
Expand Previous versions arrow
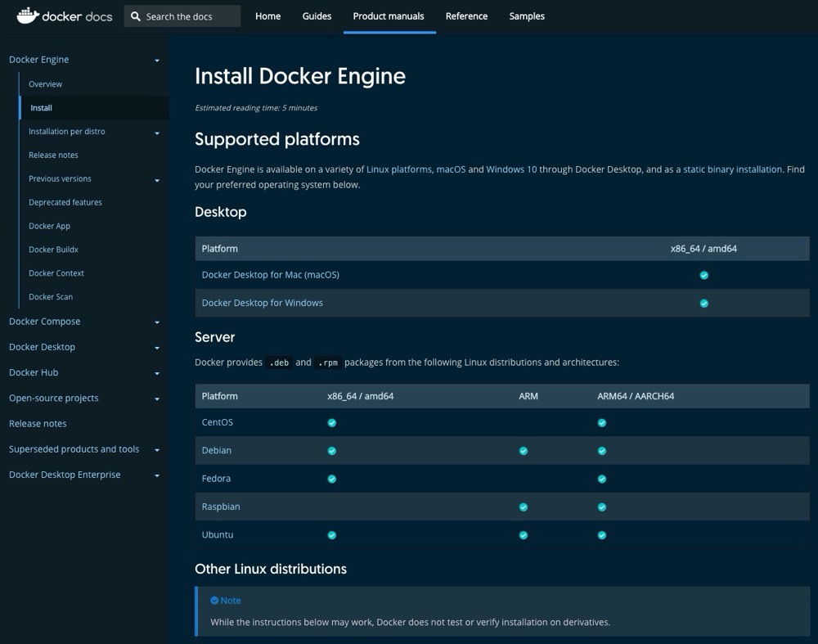157,181
